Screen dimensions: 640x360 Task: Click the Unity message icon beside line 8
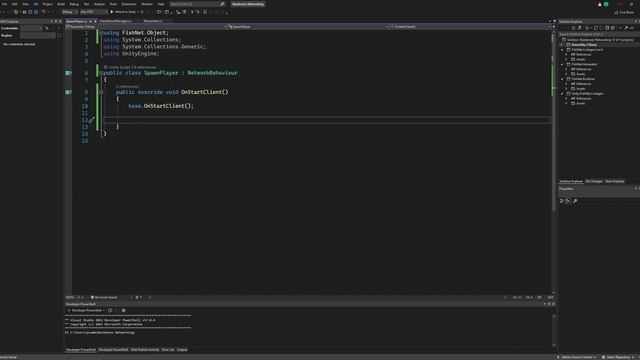point(68,92)
